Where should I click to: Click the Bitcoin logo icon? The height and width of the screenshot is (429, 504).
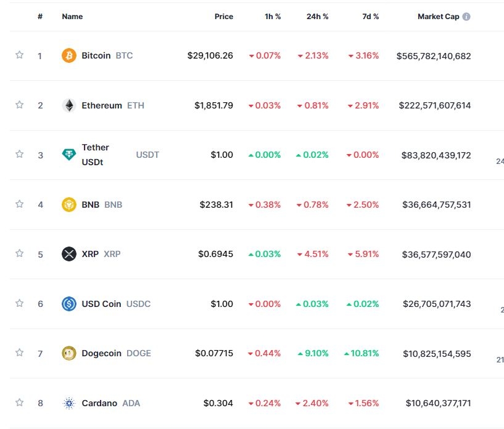[x=69, y=55]
